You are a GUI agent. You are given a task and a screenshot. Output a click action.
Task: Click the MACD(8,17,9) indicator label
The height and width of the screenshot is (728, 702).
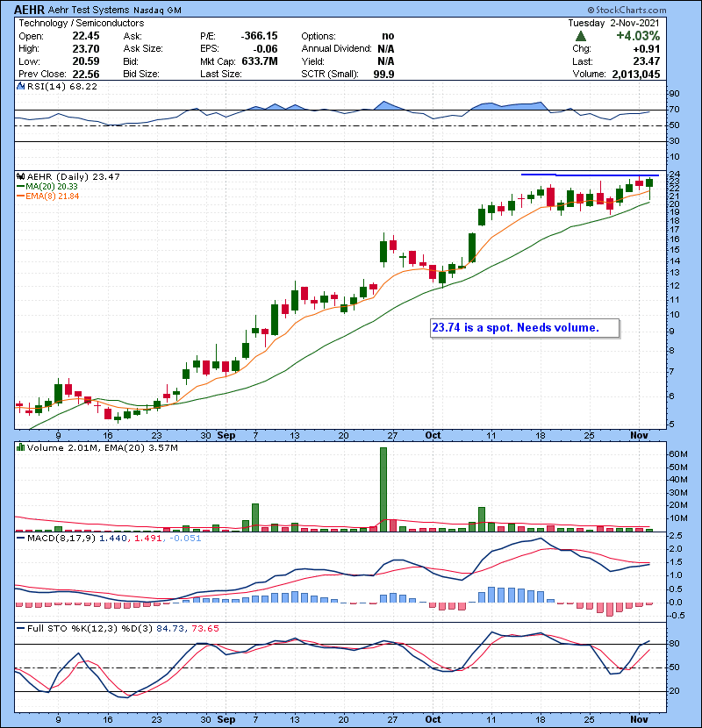[61, 539]
